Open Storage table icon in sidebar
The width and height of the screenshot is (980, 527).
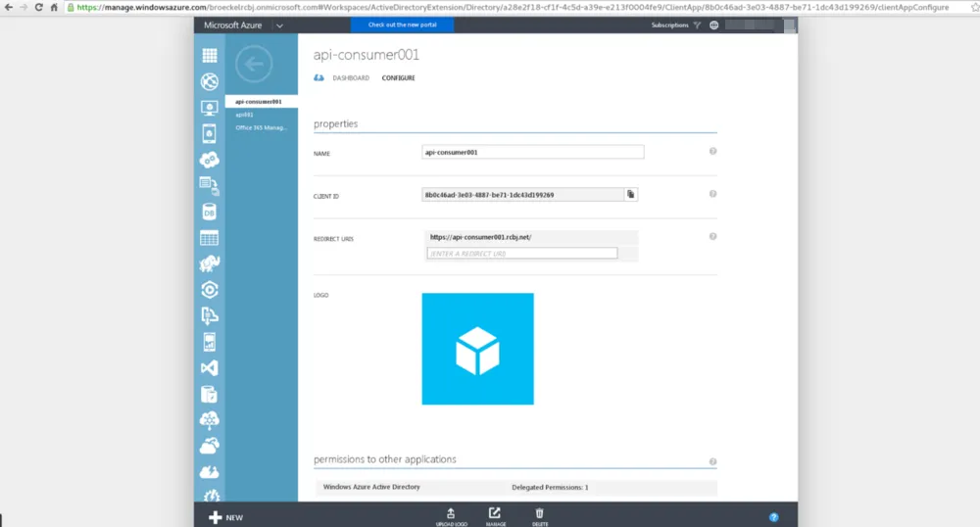210,238
